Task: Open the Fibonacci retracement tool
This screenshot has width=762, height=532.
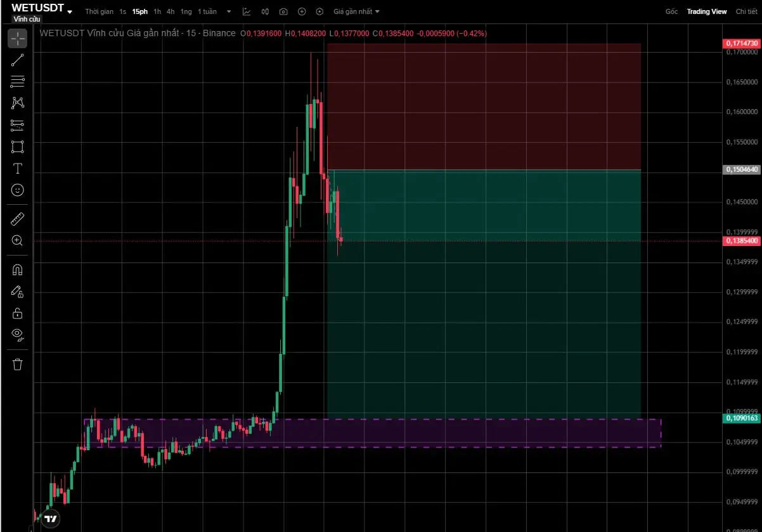Action: (x=17, y=81)
